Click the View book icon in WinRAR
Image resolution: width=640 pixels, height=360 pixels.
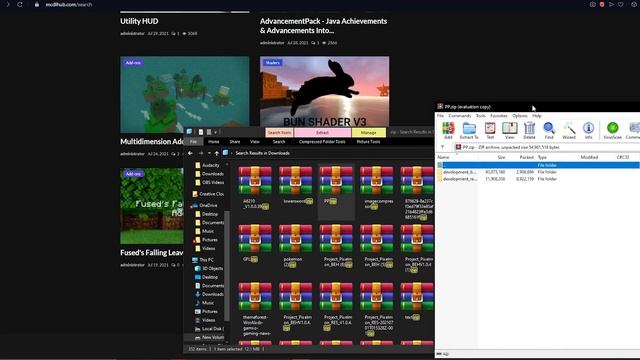pos(509,130)
